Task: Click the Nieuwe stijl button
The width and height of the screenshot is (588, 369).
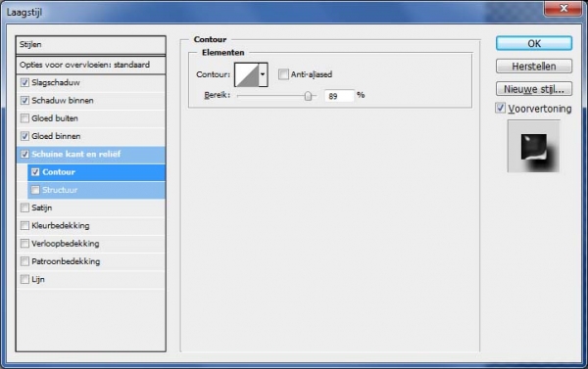Action: coord(534,89)
